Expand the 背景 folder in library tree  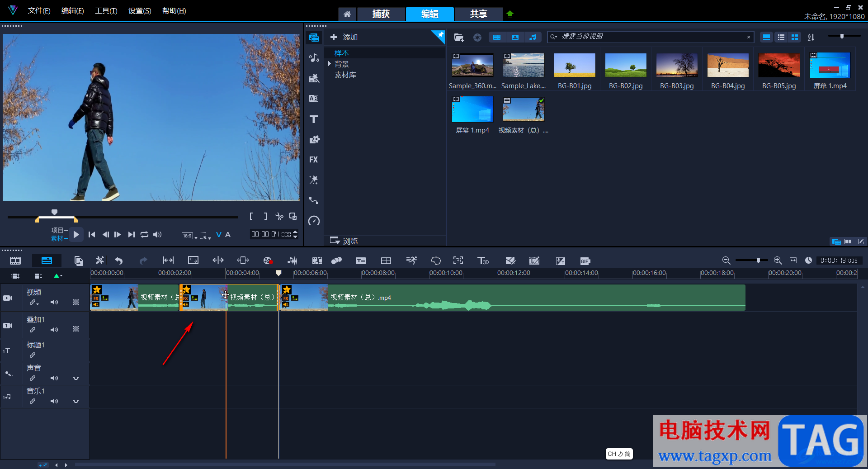(330, 64)
